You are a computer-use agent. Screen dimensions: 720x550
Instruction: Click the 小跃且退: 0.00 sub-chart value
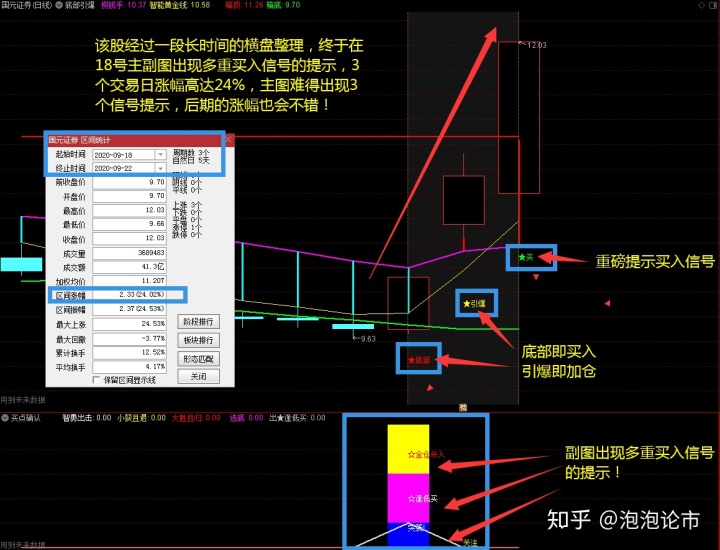tap(141, 418)
